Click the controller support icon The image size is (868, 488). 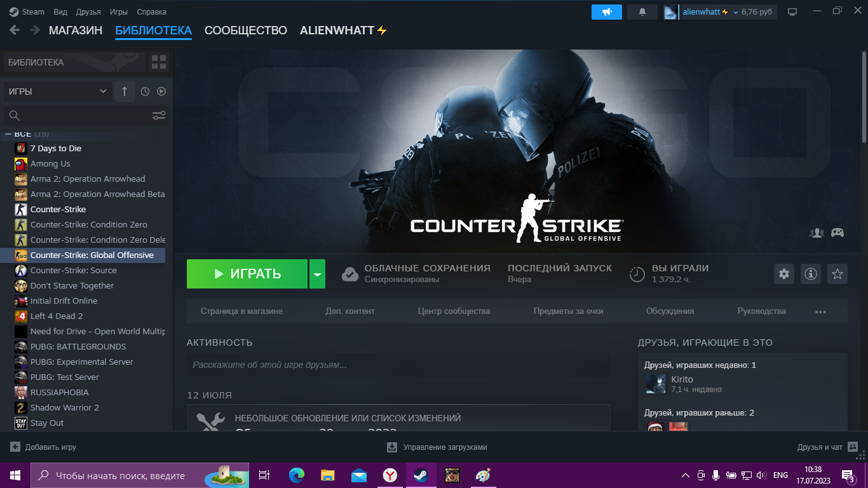click(x=837, y=233)
